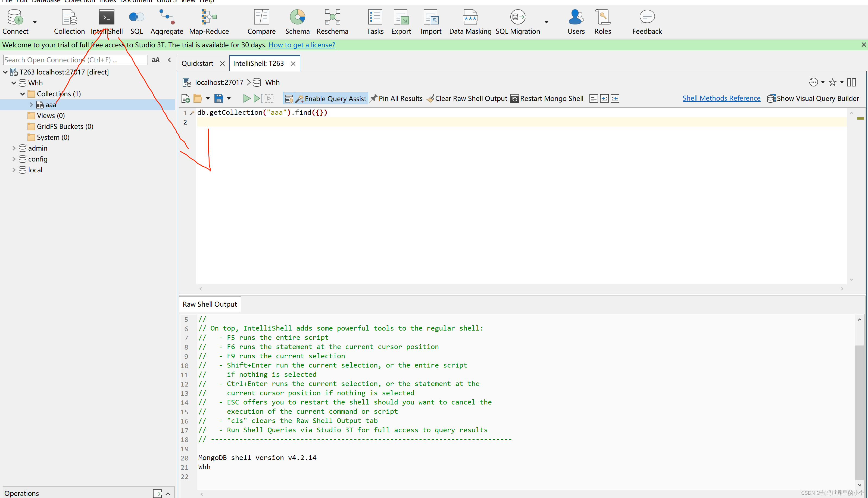Open the Import wizard

(x=431, y=22)
